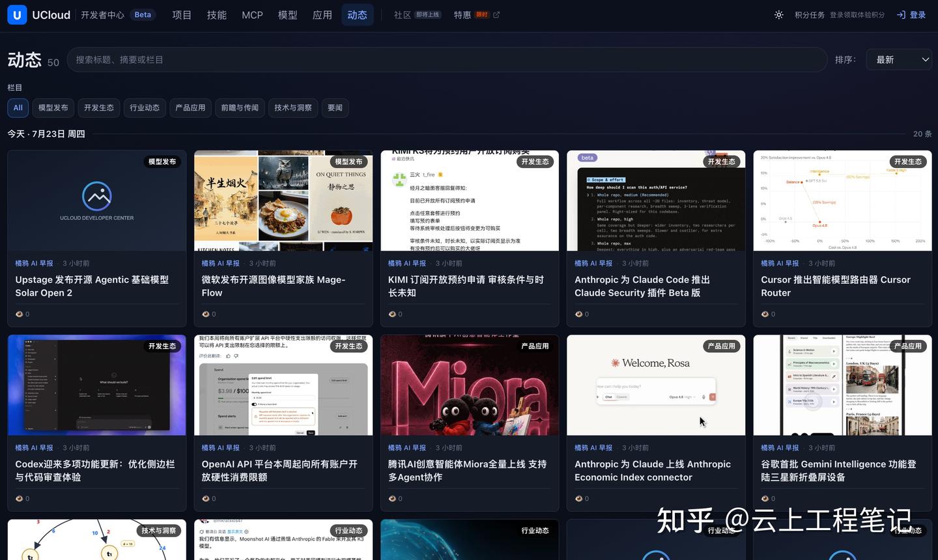
Task: Click the 登录 button
Action: click(911, 15)
